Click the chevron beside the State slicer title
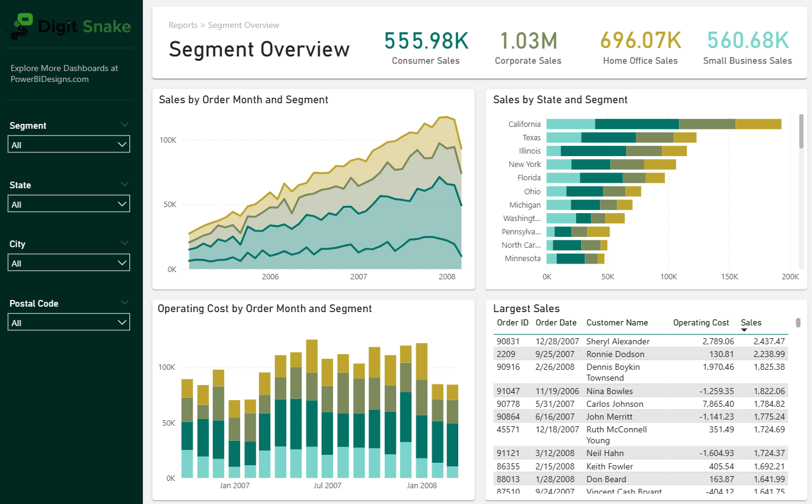Viewport: 812px width, 504px height. click(125, 184)
